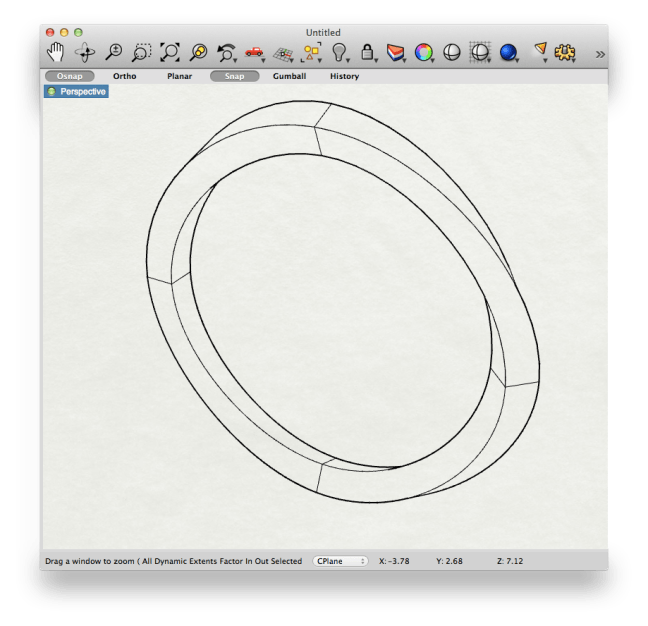This screenshot has height=626, width=648.
Task: Click the Zoom Extents icon
Action: click(x=170, y=52)
